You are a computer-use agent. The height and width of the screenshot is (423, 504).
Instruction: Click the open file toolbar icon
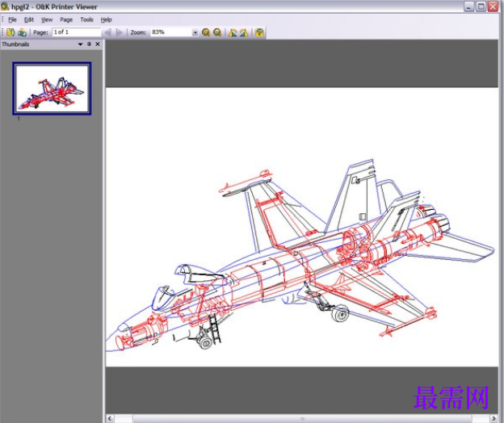tap(10, 32)
